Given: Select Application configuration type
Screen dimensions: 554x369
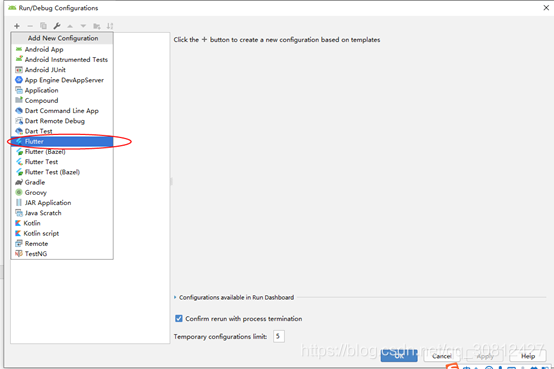Looking at the screenshot, I should [62, 90].
